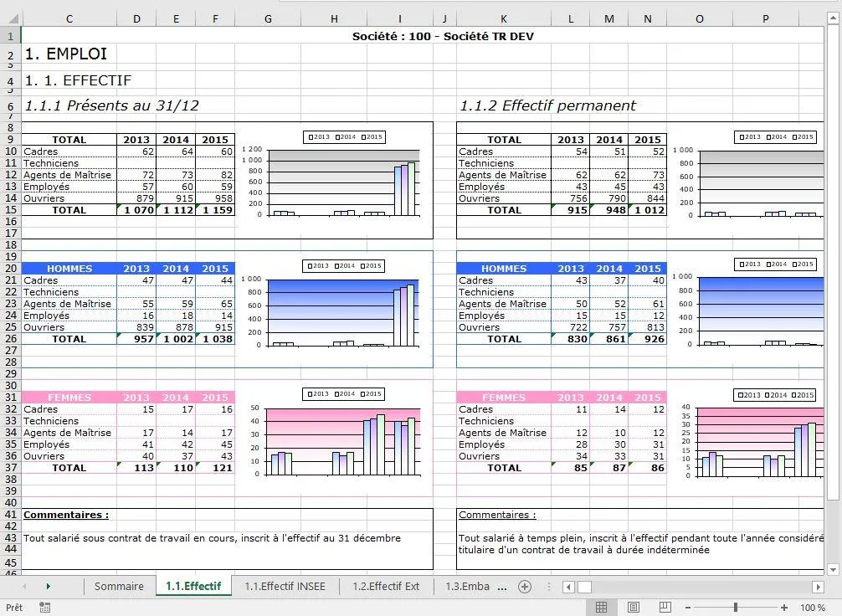This screenshot has width=842, height=616.
Task: Zoom out with the minus button
Action: [688, 608]
